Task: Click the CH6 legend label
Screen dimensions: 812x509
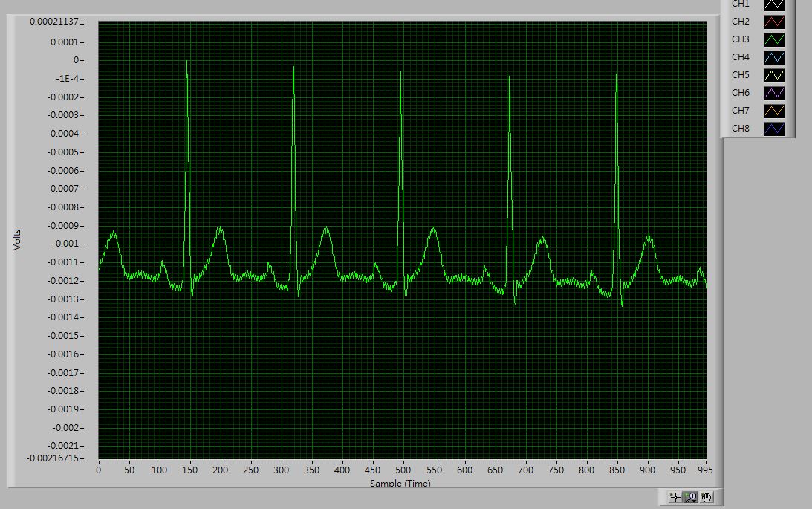Action: tap(741, 93)
